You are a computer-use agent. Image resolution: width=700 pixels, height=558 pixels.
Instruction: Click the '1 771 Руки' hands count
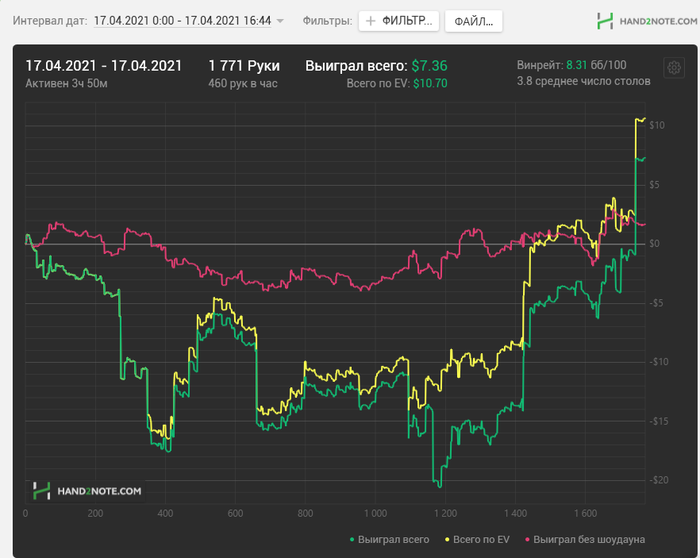[x=244, y=66]
